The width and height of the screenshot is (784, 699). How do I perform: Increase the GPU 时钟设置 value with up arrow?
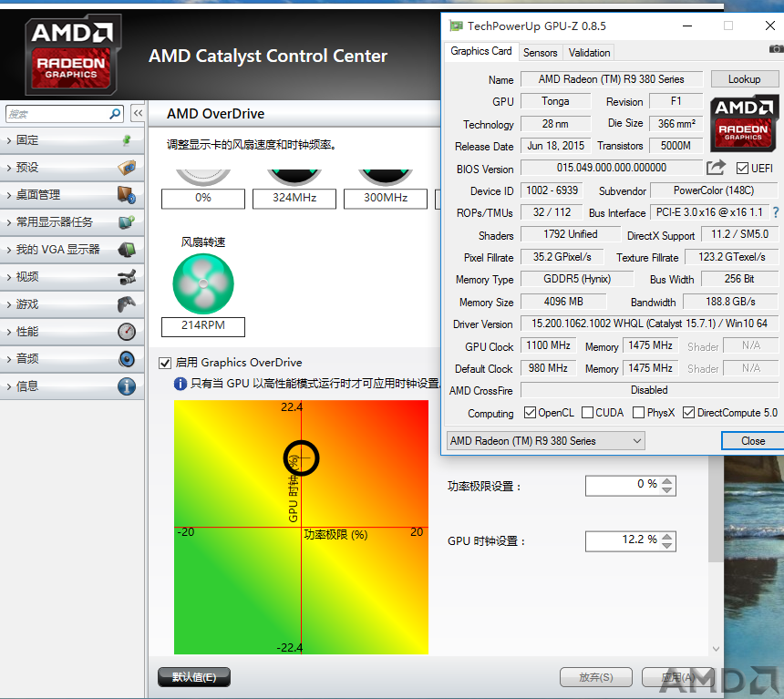click(x=667, y=537)
